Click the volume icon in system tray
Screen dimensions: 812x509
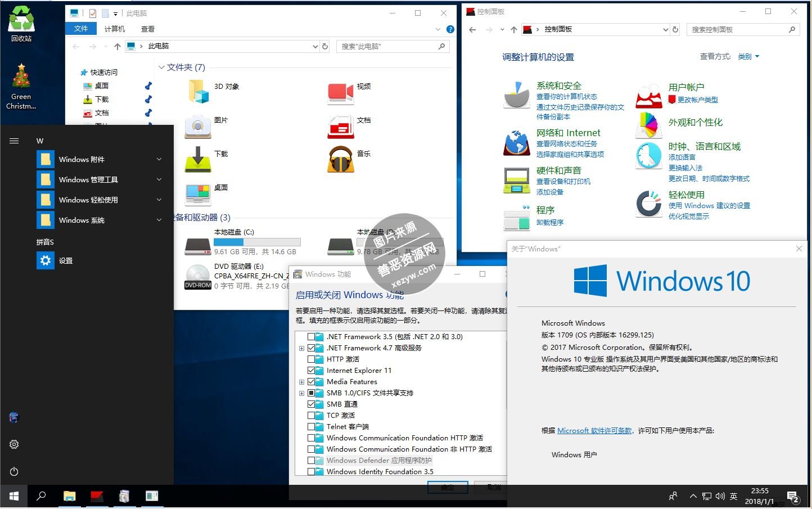pos(720,496)
